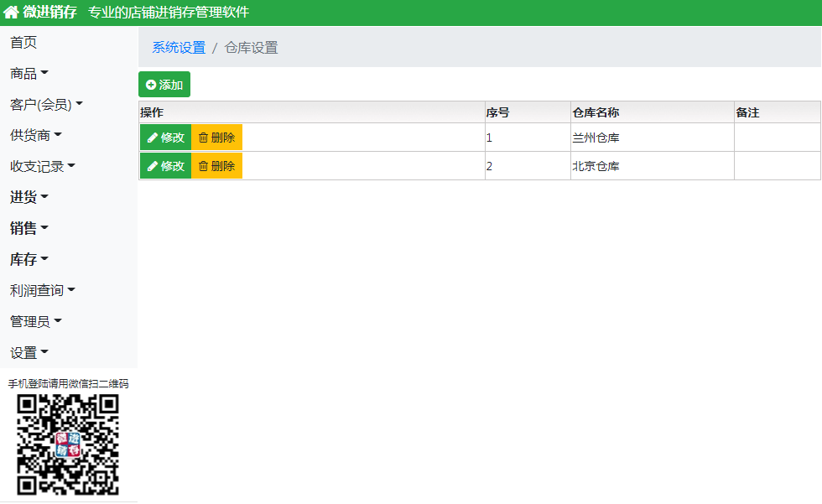The height and width of the screenshot is (504, 822).
Task: Expand the 商品 dropdown menu
Action: [x=29, y=73]
